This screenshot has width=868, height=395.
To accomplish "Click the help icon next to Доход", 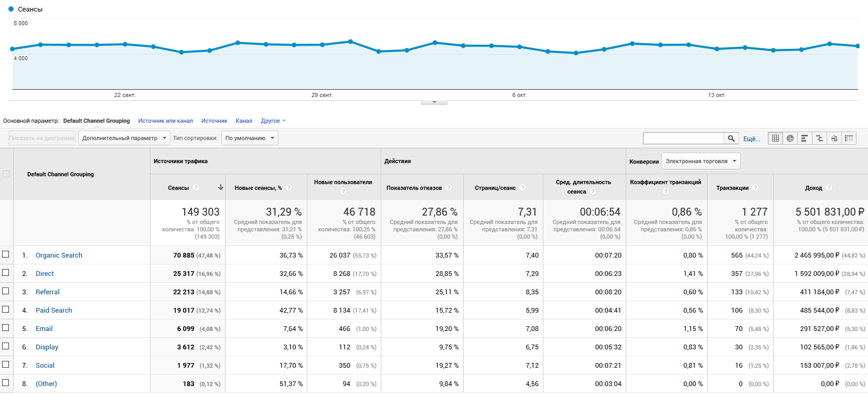I will coord(829,188).
